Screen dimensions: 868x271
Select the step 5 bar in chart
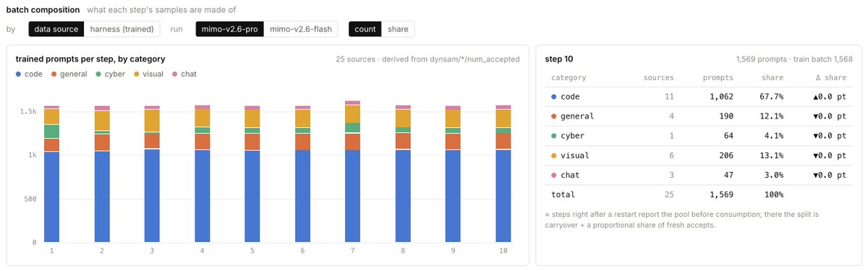pos(252,173)
